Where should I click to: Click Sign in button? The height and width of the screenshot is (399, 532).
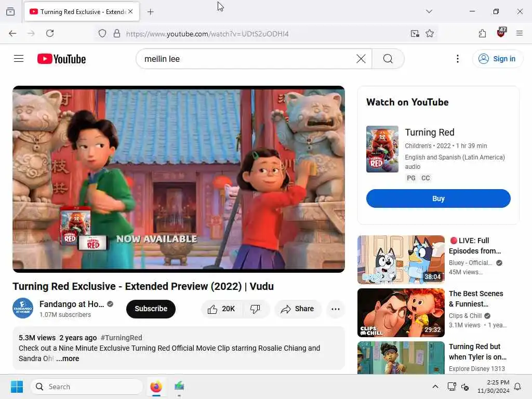coord(497,59)
